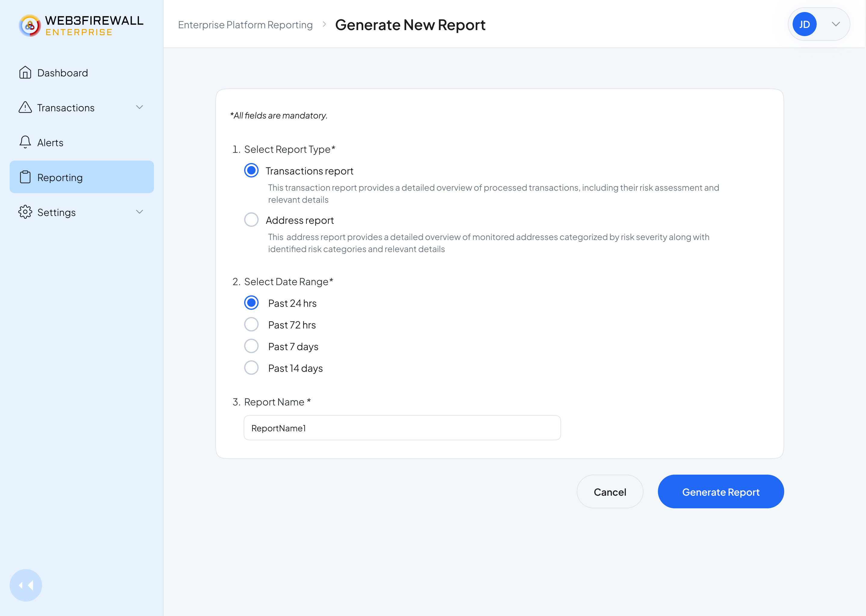Open the Transactions menu item
Image resolution: width=866 pixels, height=616 pixels.
point(81,107)
